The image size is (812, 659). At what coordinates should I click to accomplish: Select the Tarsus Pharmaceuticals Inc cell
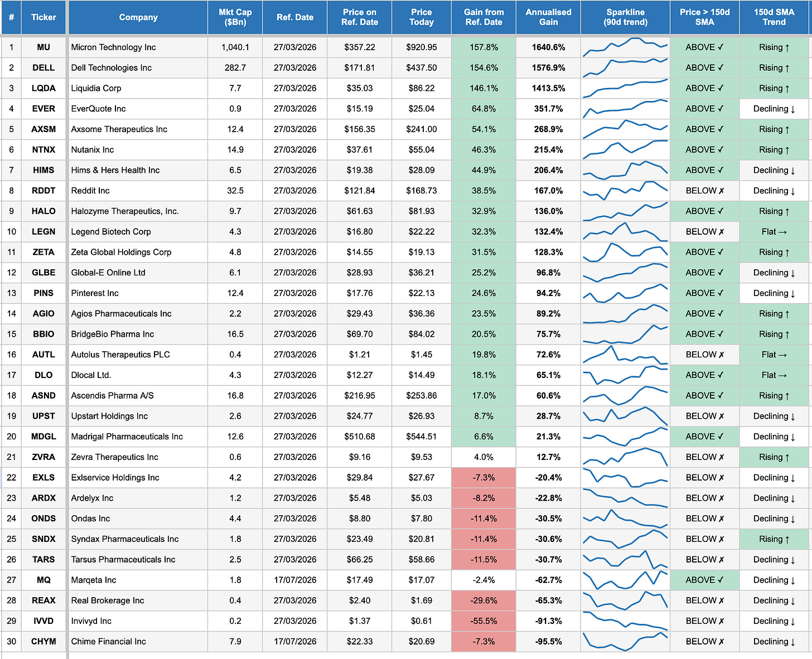tap(138, 560)
